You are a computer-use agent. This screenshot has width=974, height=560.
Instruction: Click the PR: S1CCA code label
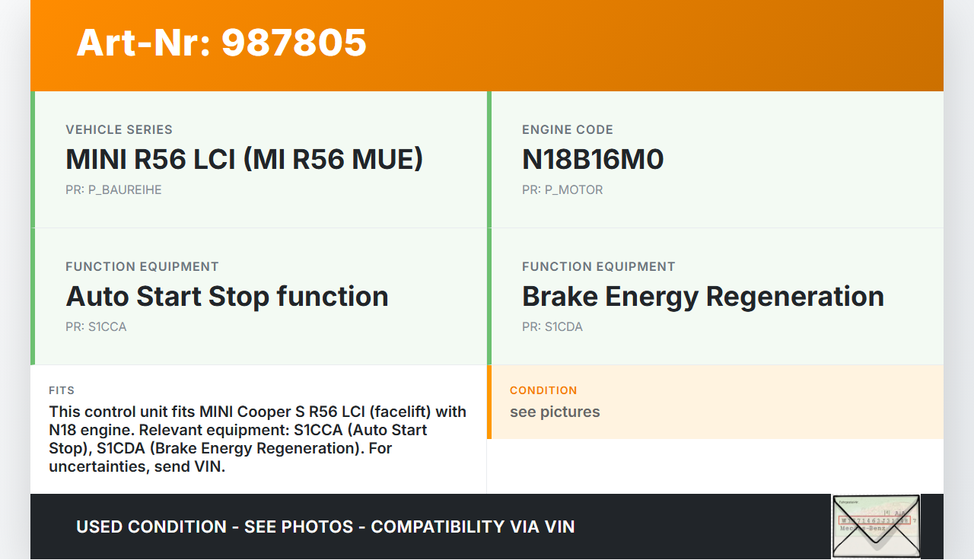pyautogui.click(x=96, y=326)
